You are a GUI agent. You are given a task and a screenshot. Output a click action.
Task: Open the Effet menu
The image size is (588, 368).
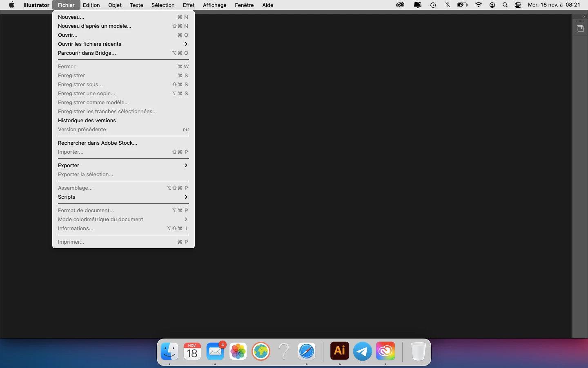tap(189, 5)
